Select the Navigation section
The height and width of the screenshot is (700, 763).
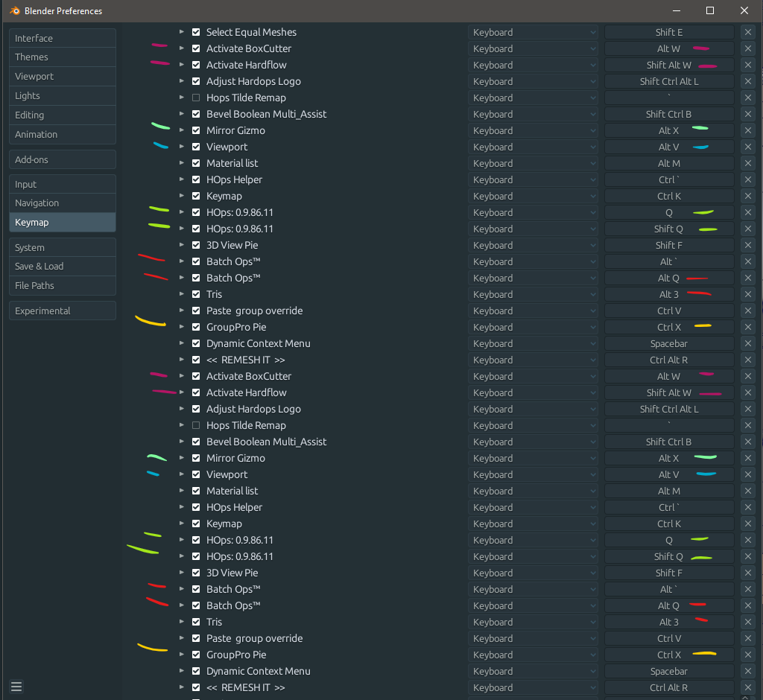[x=63, y=203]
